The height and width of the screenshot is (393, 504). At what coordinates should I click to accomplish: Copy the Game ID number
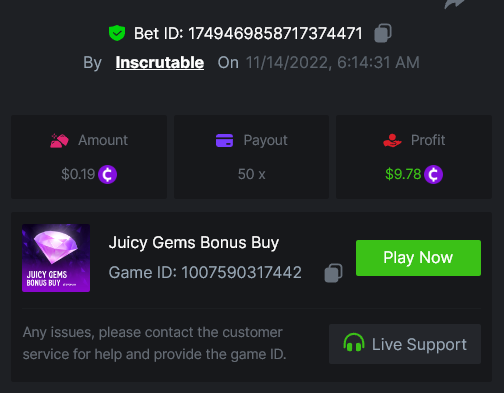coord(333,273)
